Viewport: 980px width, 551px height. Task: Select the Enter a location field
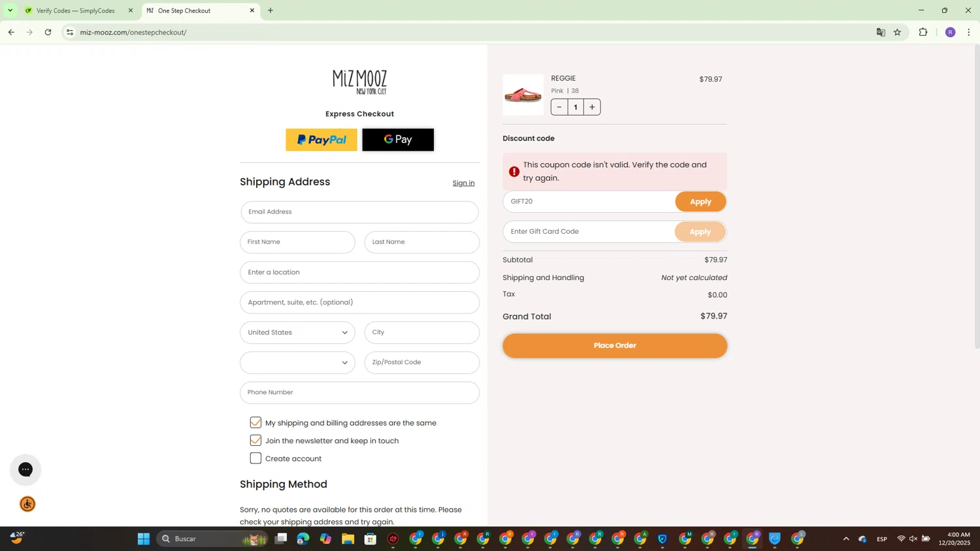[x=360, y=272]
